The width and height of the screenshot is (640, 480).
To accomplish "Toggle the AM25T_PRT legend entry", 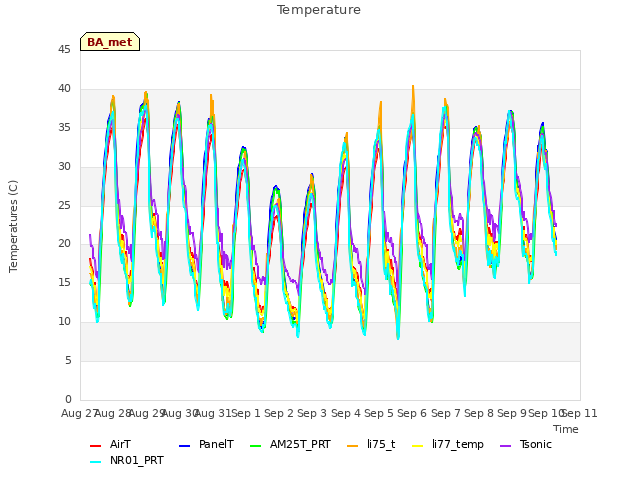I will [x=290, y=444].
